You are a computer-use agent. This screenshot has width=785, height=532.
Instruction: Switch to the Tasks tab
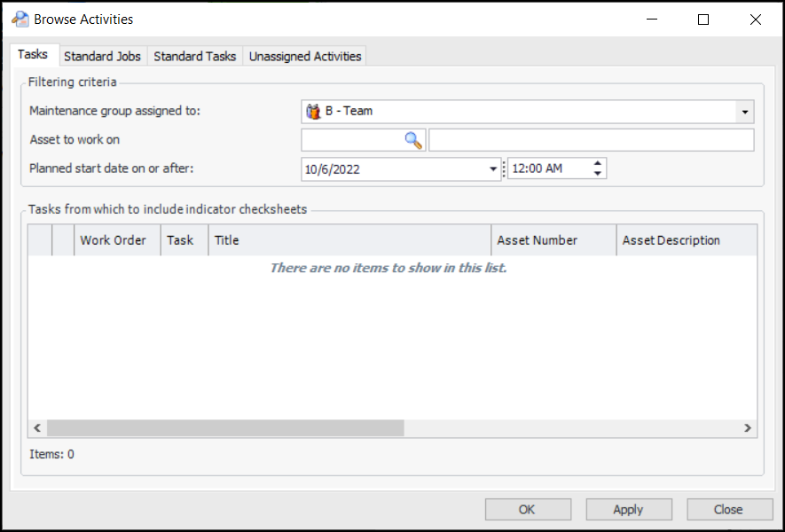[x=33, y=55]
